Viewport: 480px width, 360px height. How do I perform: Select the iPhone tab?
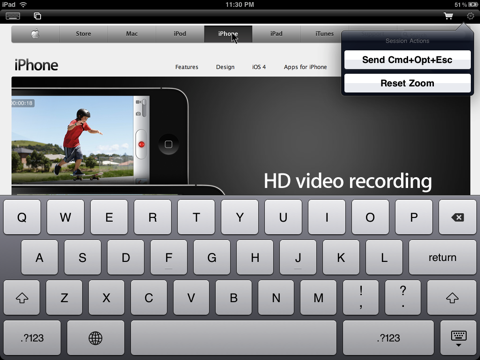[228, 34]
